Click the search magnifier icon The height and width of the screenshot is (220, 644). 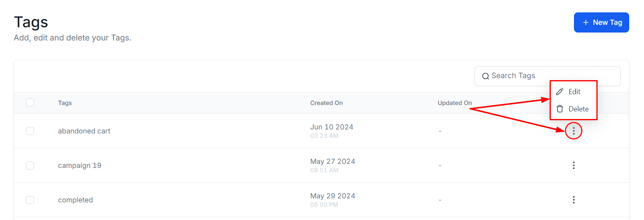pyautogui.click(x=485, y=76)
